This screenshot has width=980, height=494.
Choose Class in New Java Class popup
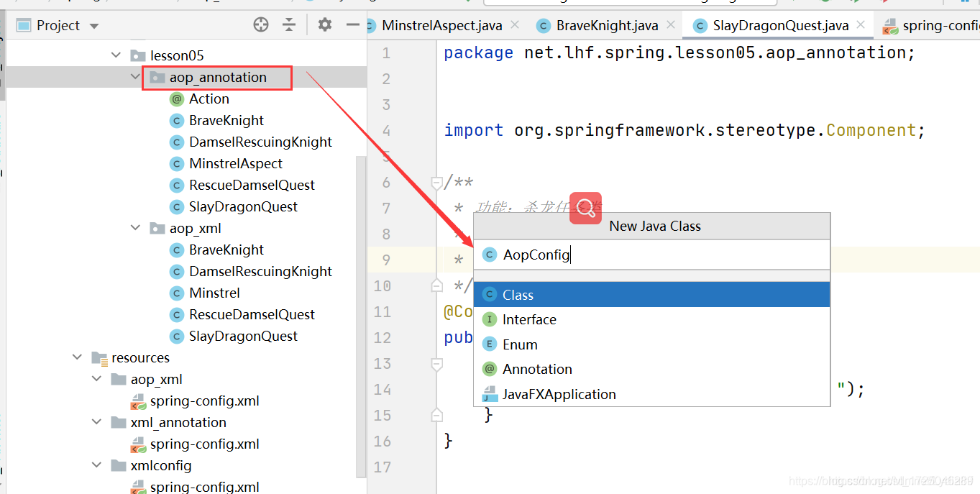click(651, 295)
